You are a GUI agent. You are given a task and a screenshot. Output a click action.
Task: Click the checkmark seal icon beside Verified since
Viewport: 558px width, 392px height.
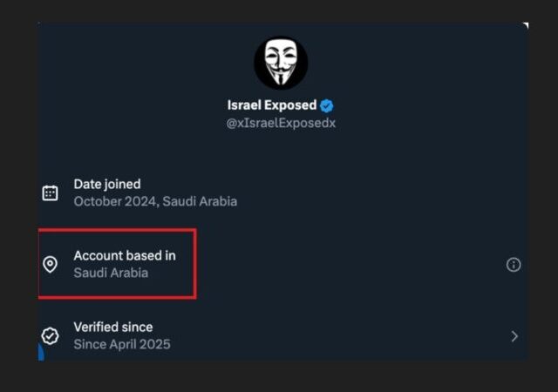pyautogui.click(x=51, y=335)
